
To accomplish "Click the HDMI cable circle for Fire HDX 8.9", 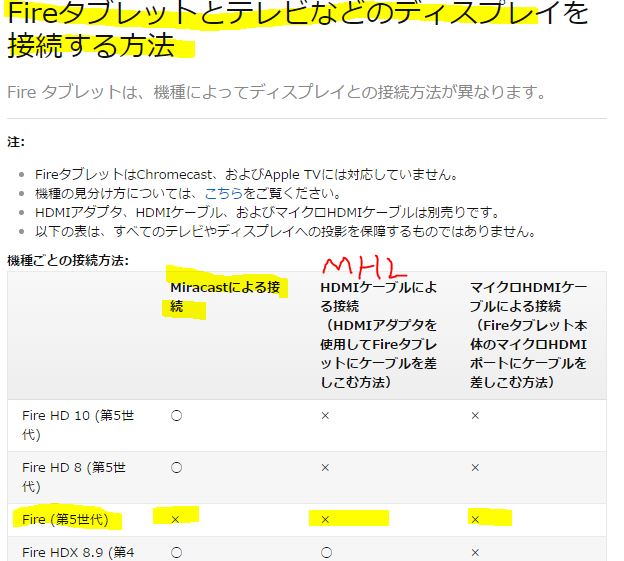I will tap(326, 553).
